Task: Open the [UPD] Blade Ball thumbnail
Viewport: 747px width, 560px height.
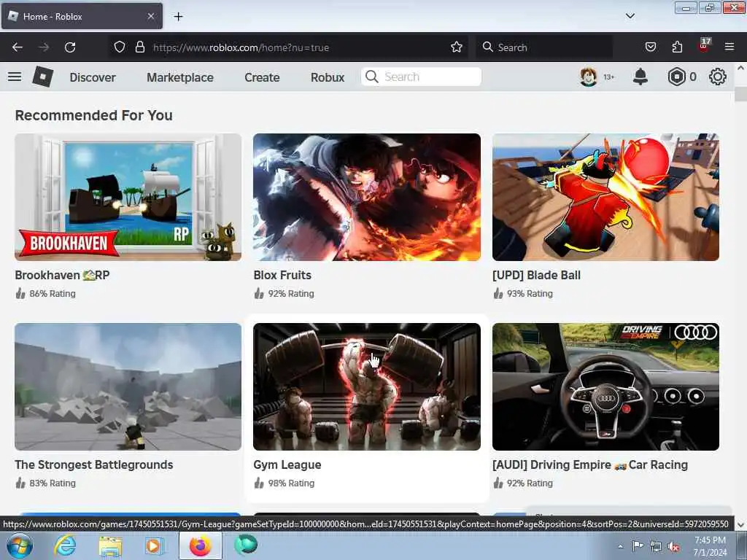Action: point(605,197)
